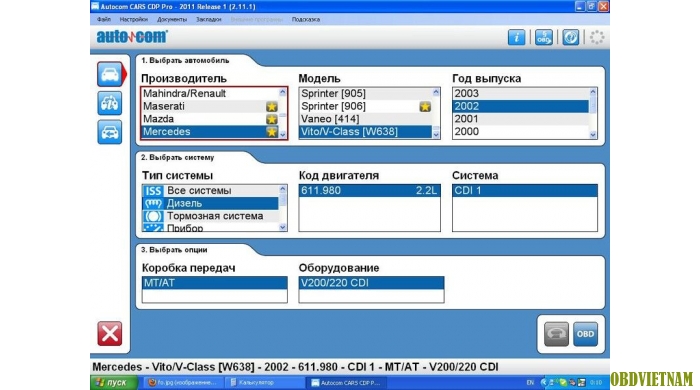Select ISS Все системы system type
The image size is (700, 390).
[210, 191]
